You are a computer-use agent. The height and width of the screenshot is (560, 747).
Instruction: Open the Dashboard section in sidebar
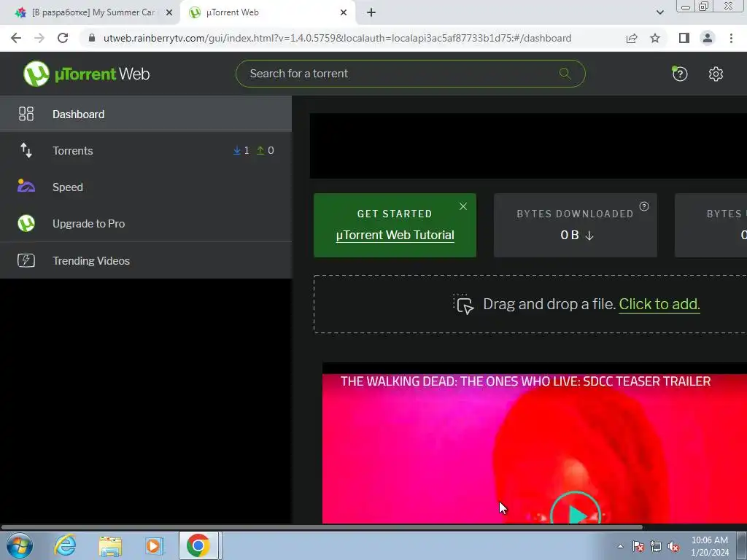coord(146,114)
